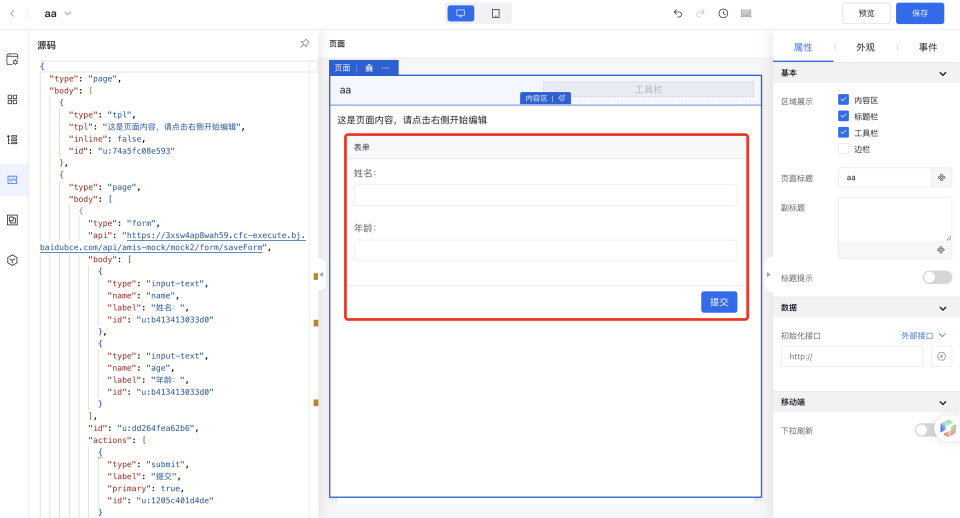The height and width of the screenshot is (518, 960).
Task: Open the history clock icon
Action: point(723,14)
